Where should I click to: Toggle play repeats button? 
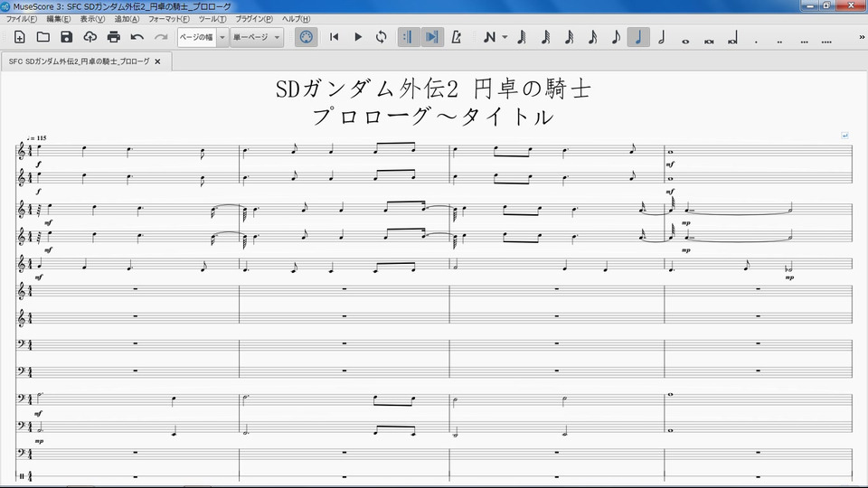point(409,37)
